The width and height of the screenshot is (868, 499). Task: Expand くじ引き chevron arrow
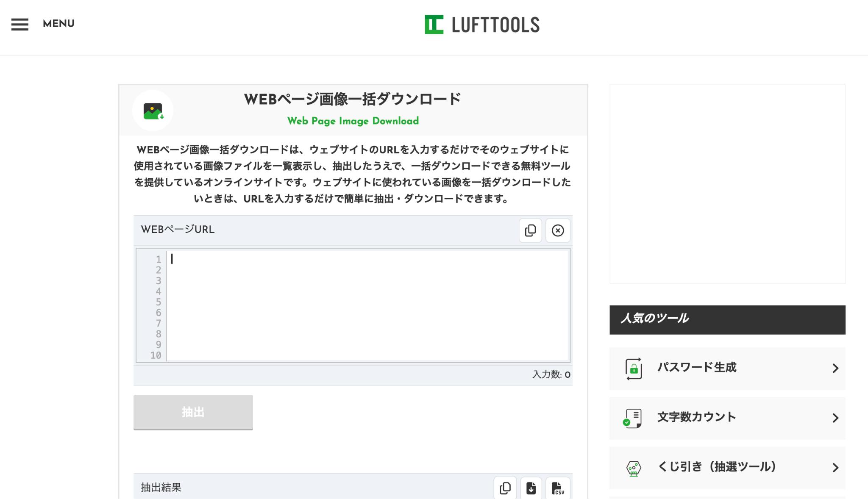835,468
